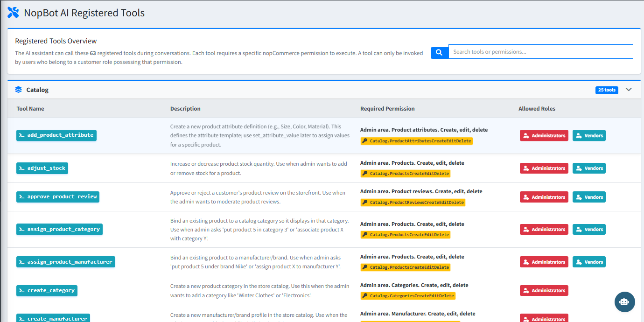Click Administrators role in create_manufacturer row

[544, 319]
